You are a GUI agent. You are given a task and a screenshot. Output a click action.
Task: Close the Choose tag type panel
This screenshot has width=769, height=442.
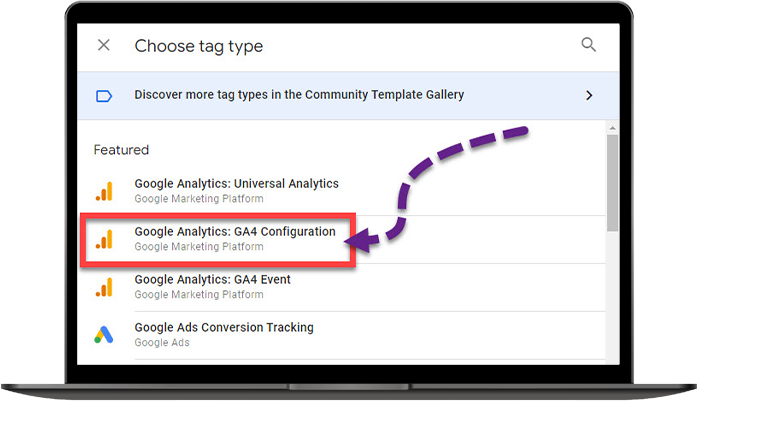[104, 46]
